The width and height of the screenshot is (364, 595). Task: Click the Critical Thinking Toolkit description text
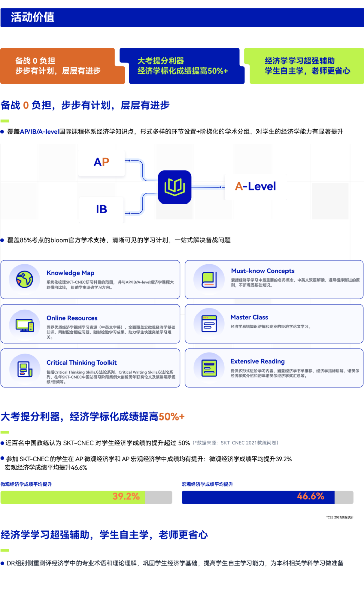point(111,377)
